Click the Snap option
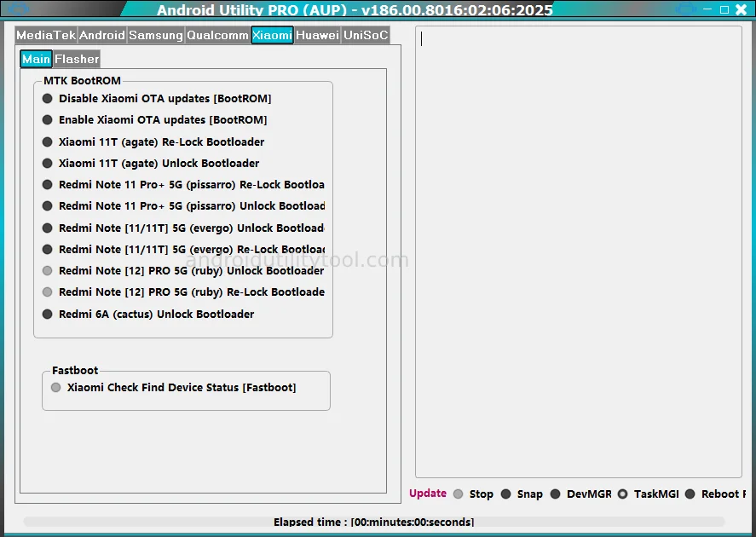 522,494
